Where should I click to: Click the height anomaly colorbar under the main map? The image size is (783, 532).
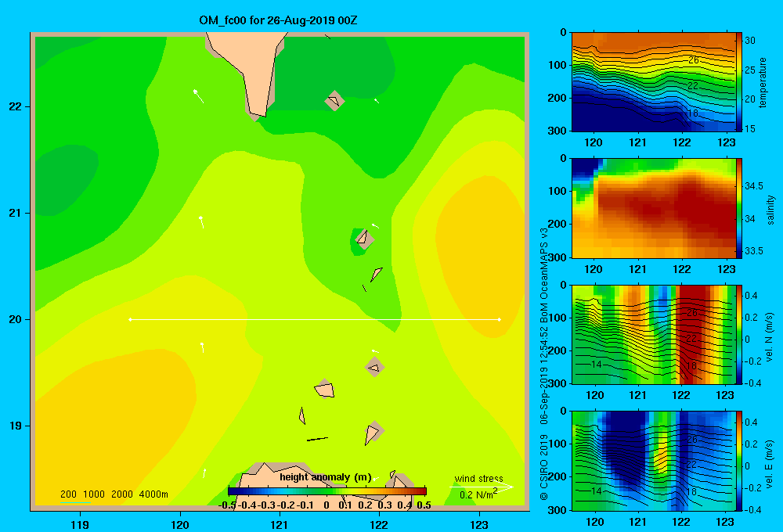[x=327, y=491]
